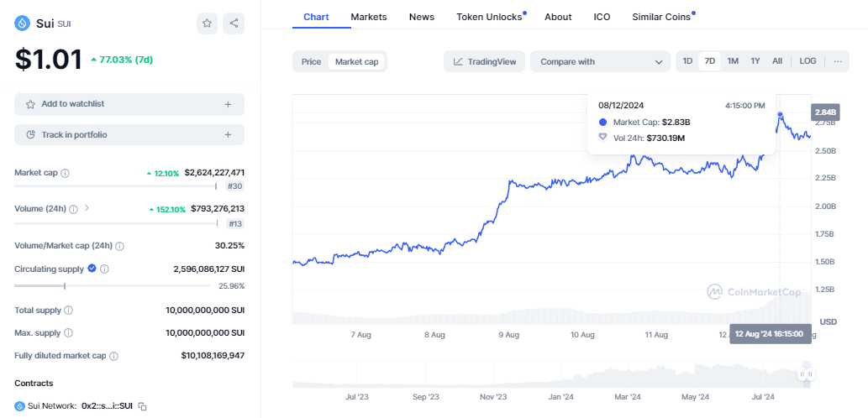Select the 7D time range
Image resolution: width=868 pixels, height=418 pixels.
(x=710, y=60)
